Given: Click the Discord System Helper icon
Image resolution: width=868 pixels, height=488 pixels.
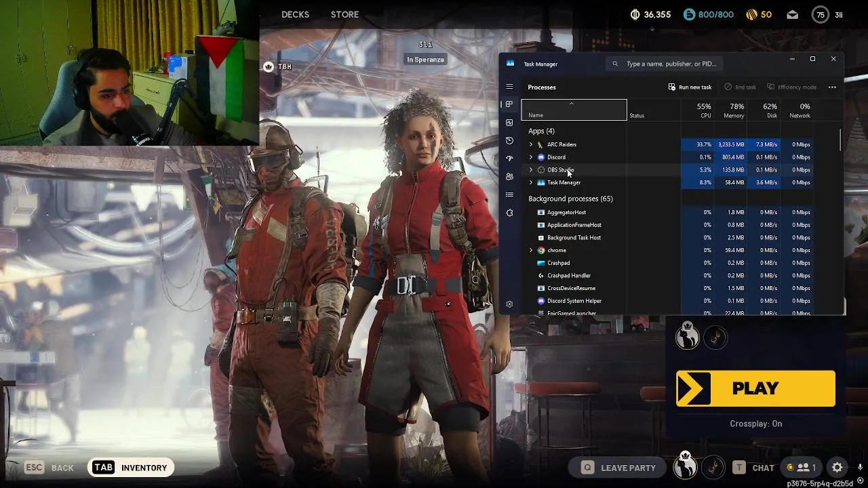Looking at the screenshot, I should (x=540, y=301).
